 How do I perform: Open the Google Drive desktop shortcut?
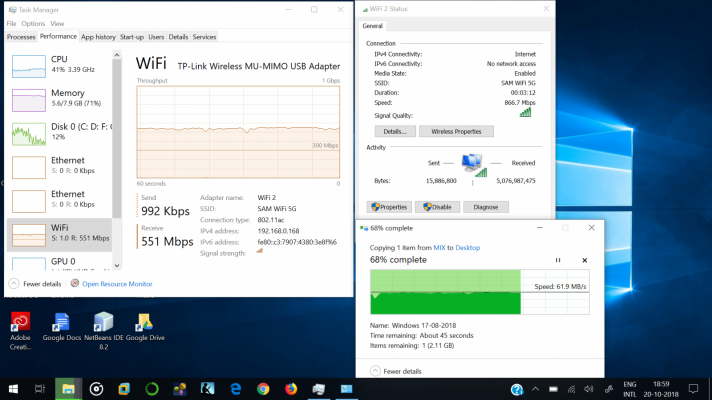point(145,327)
